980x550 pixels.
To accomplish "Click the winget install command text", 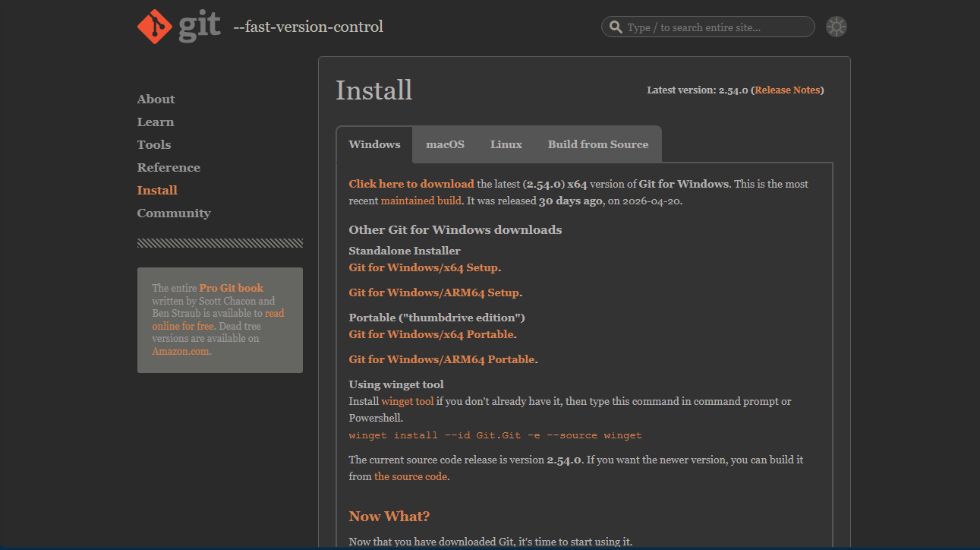I will [x=495, y=435].
